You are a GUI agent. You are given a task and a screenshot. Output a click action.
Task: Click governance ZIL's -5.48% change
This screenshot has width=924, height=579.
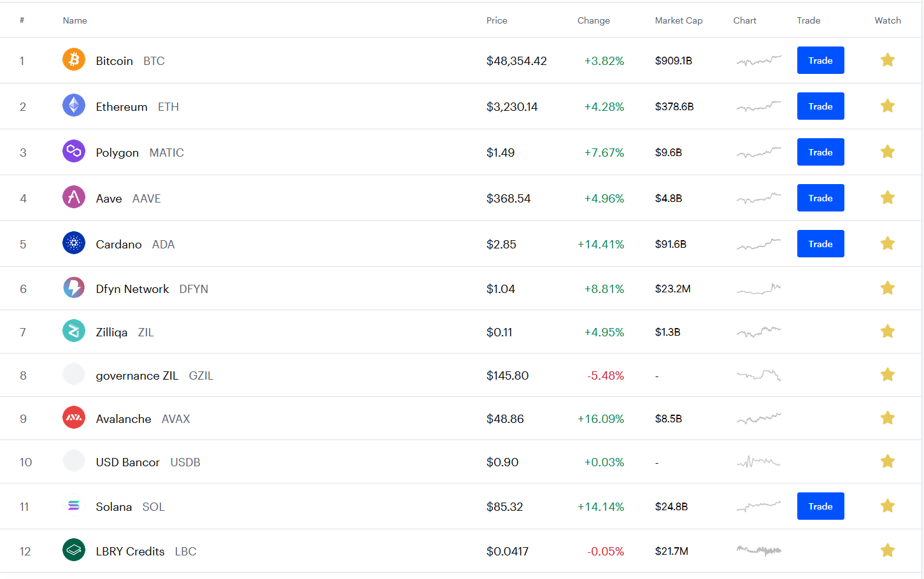(x=606, y=376)
